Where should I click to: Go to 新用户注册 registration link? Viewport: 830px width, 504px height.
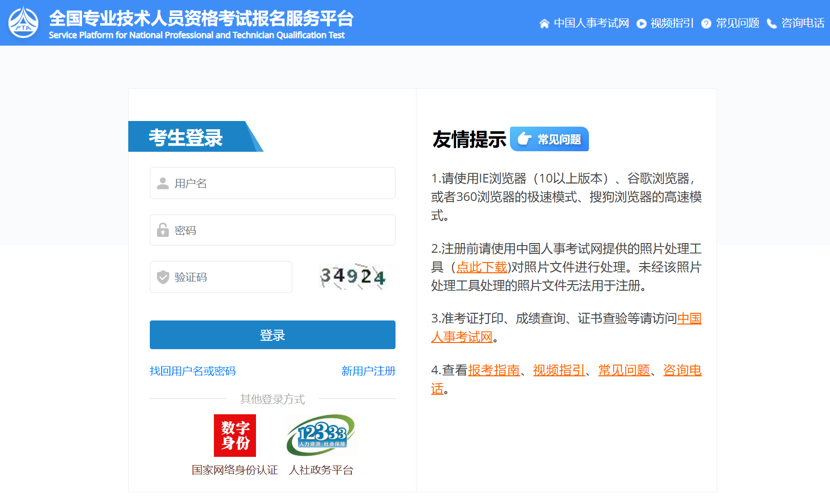pos(368,371)
